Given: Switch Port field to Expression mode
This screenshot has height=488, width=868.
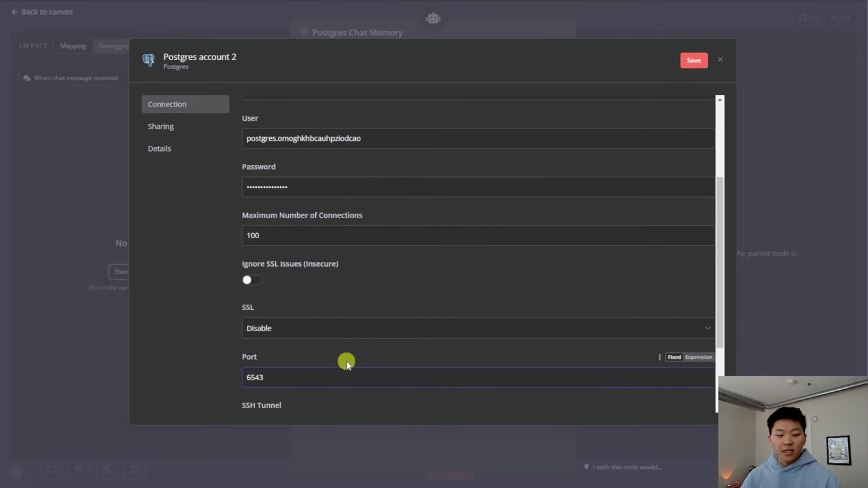Looking at the screenshot, I should click(x=698, y=357).
